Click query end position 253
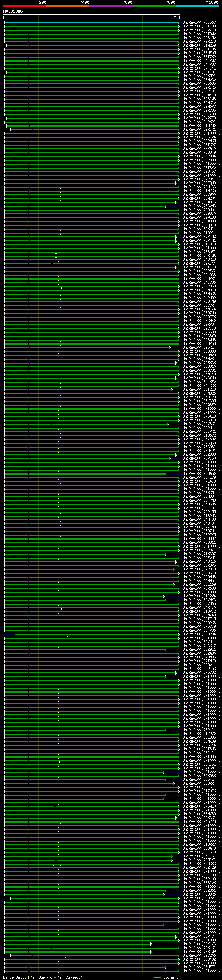Viewport: 222px width, 980px height. point(175,17)
